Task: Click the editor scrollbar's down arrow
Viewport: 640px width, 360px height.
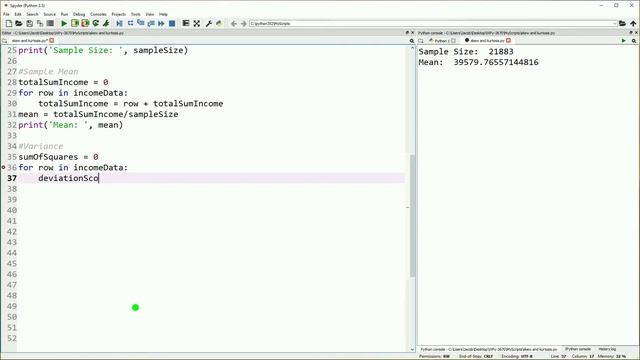Action: click(412, 349)
